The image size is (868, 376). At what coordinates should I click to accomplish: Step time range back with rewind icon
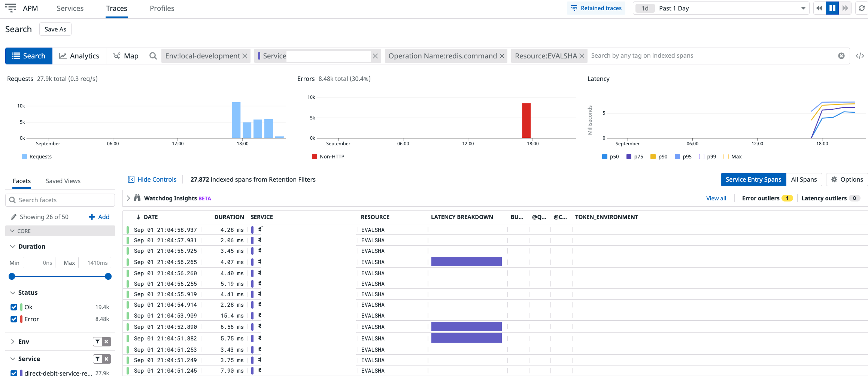[x=820, y=8]
